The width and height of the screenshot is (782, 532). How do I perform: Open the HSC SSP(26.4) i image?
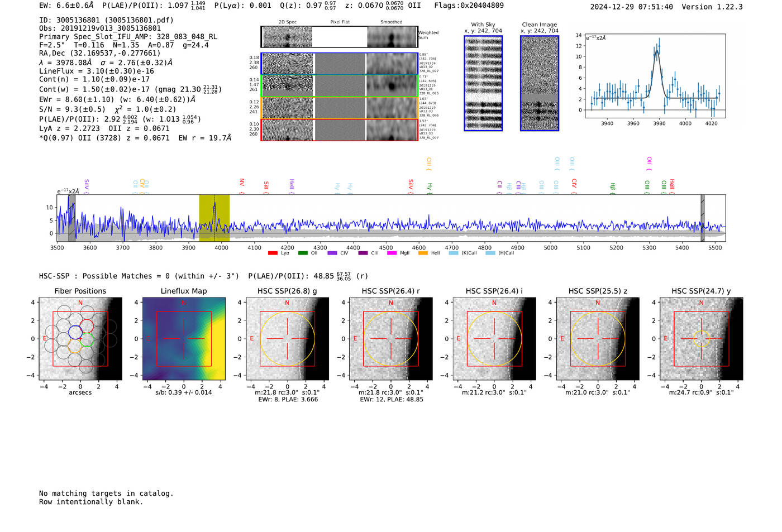point(494,338)
